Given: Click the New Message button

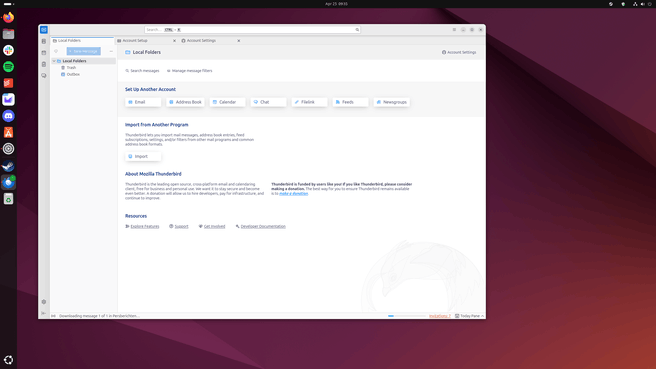Looking at the screenshot, I should (84, 51).
